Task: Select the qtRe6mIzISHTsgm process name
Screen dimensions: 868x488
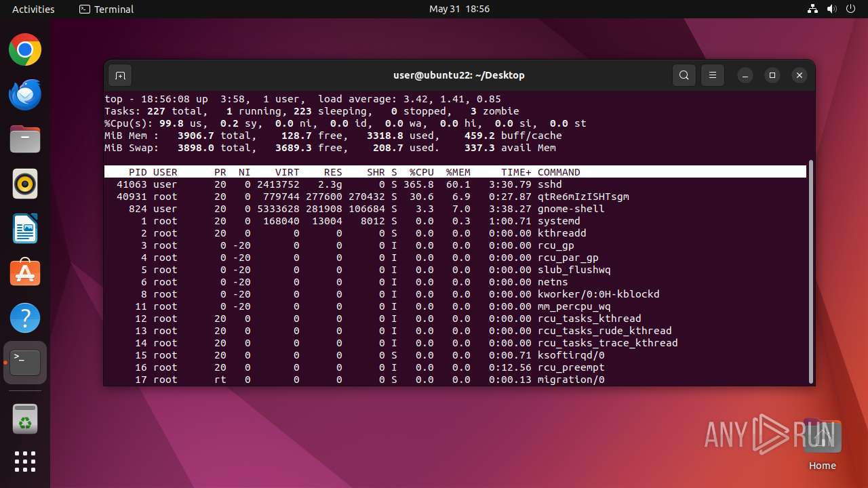Action: [583, 197]
